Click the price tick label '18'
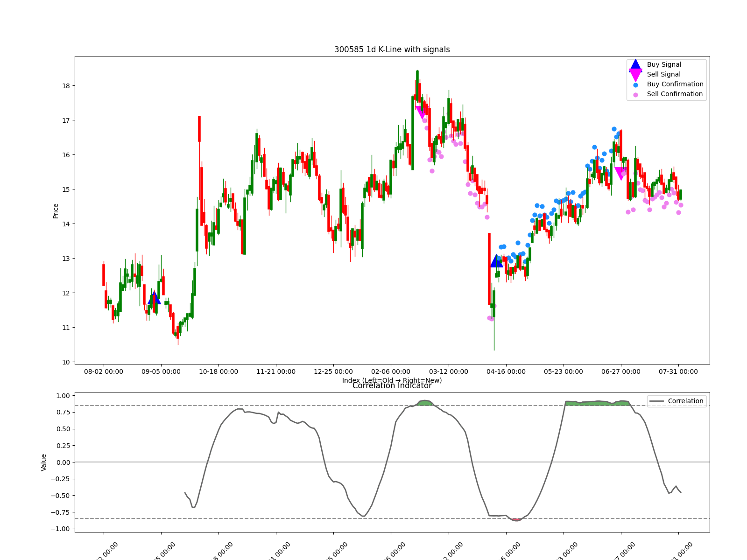 click(x=66, y=86)
